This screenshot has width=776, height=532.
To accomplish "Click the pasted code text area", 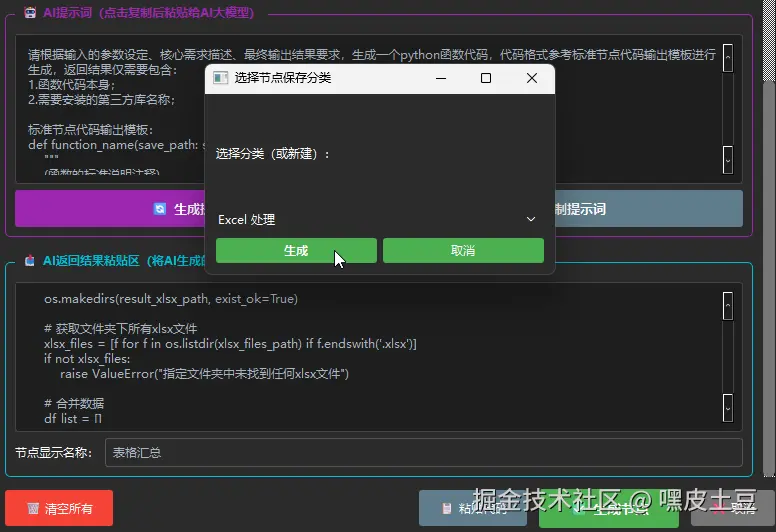I will point(379,357).
